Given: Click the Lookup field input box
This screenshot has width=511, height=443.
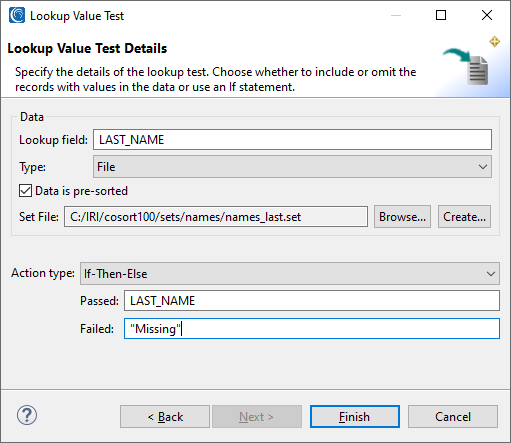Looking at the screenshot, I should pos(292,140).
